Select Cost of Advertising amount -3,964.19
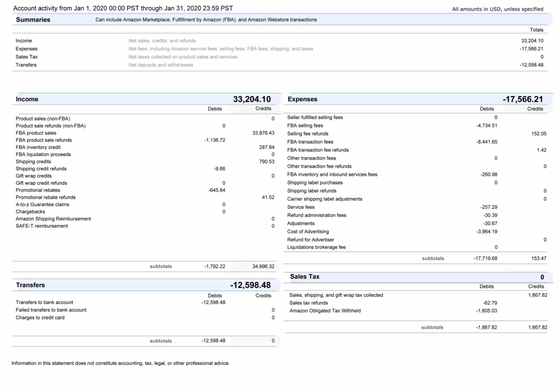Viewport: 560px width, 392px height. pyautogui.click(x=487, y=232)
